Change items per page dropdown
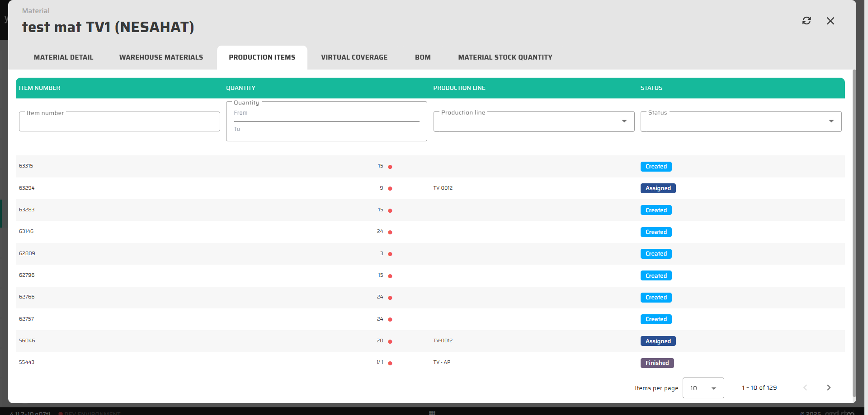Image resolution: width=868 pixels, height=415 pixels. click(703, 388)
